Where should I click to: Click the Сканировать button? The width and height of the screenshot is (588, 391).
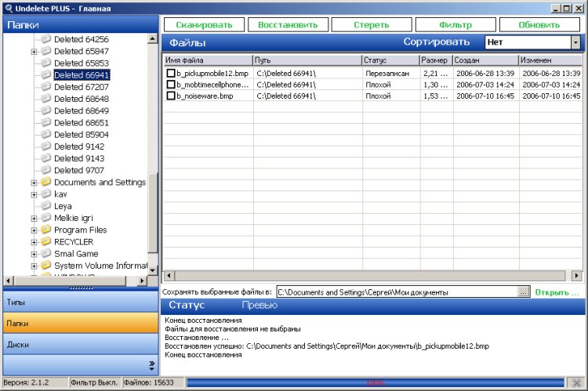tap(204, 25)
